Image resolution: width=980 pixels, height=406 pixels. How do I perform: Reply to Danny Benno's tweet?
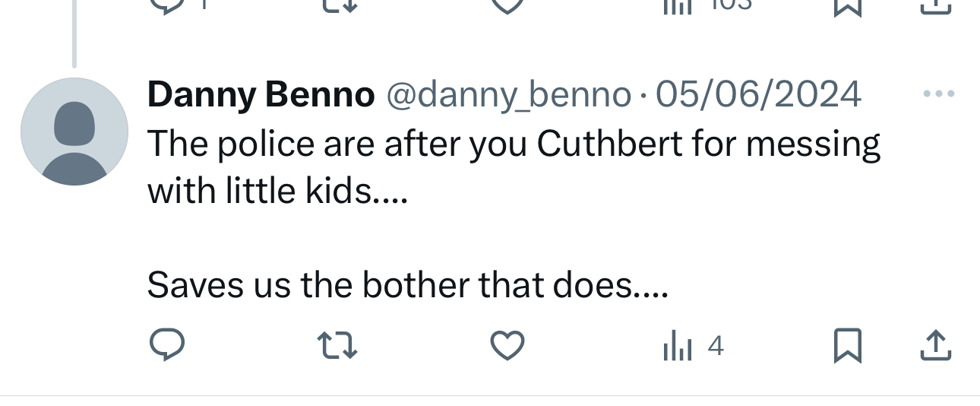[x=166, y=346]
